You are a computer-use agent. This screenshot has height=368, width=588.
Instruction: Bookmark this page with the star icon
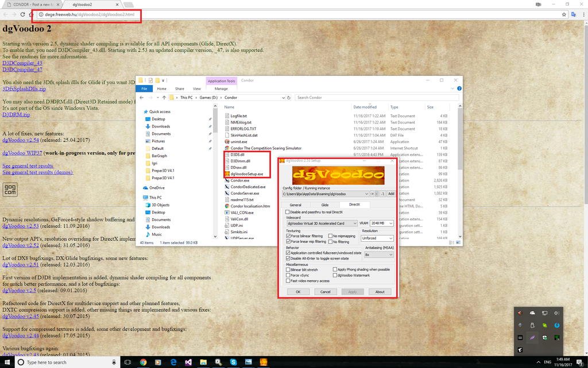[564, 14]
